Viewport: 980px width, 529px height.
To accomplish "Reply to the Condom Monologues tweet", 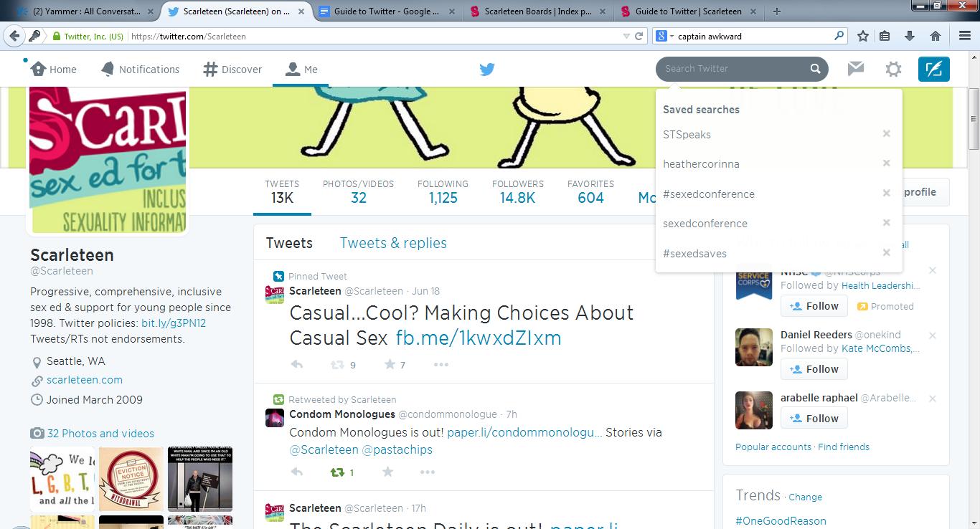I will click(x=297, y=472).
